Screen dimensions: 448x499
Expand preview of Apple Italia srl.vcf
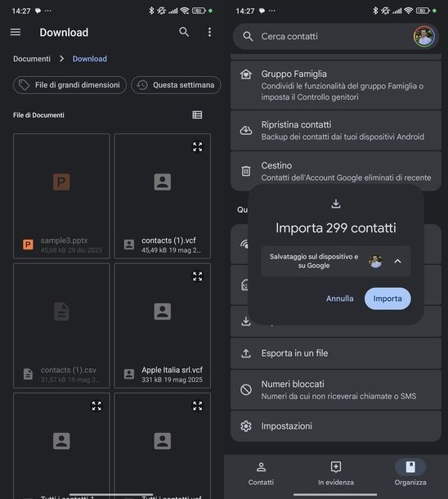[198, 276]
